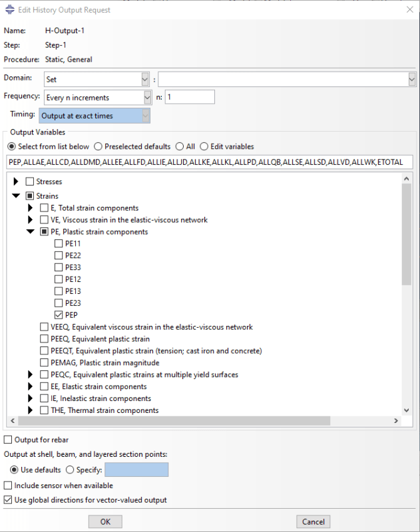Select the All radio button
420x532 pixels.
pos(180,146)
